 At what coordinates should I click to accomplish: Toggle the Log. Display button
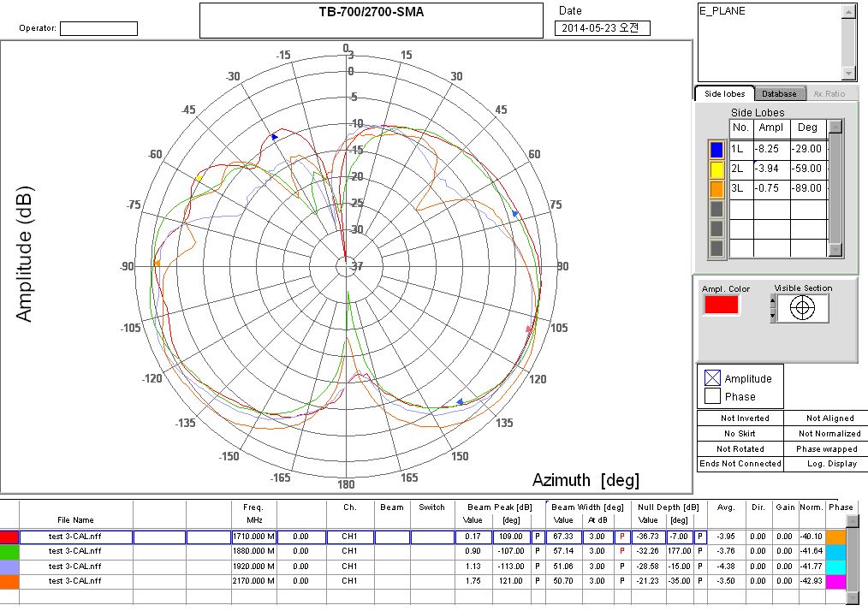826,464
